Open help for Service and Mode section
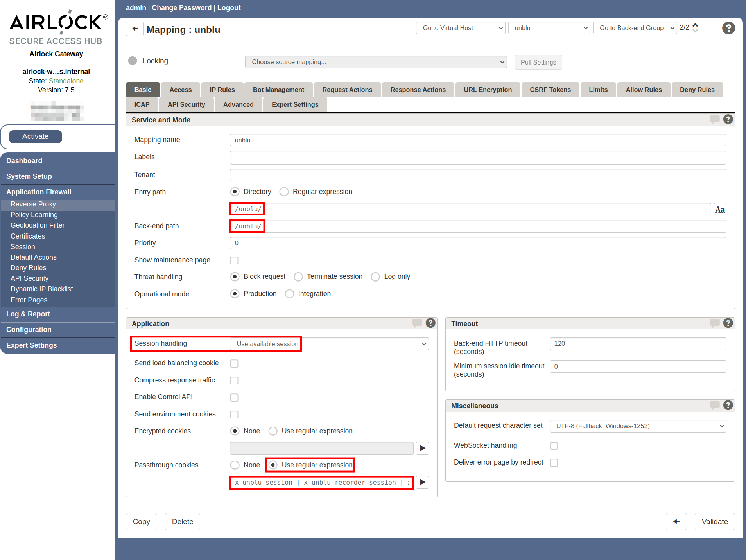 pos(728,120)
